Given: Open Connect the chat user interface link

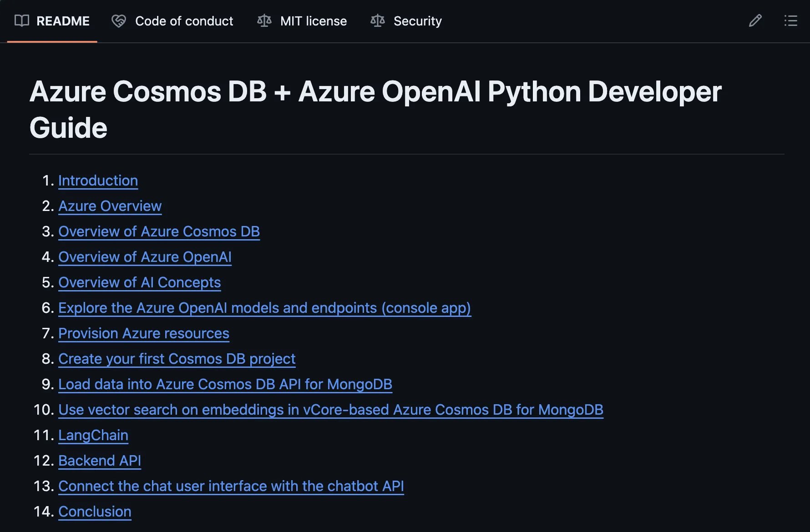Looking at the screenshot, I should (231, 486).
